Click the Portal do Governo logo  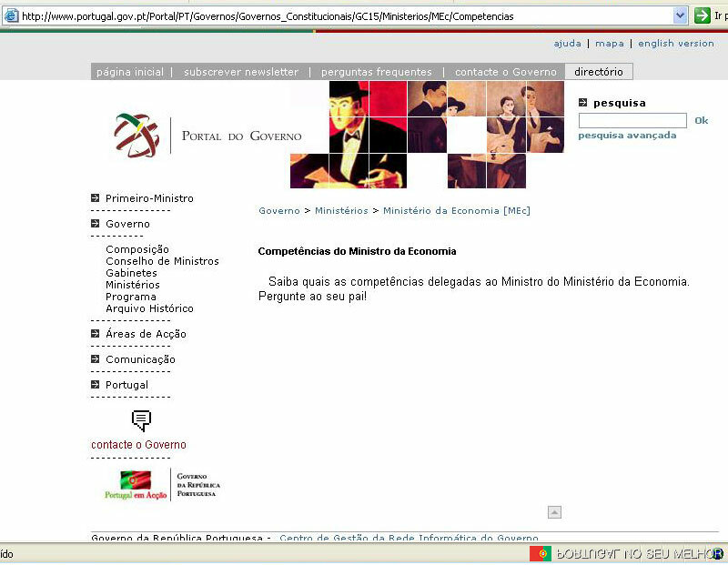(x=208, y=136)
